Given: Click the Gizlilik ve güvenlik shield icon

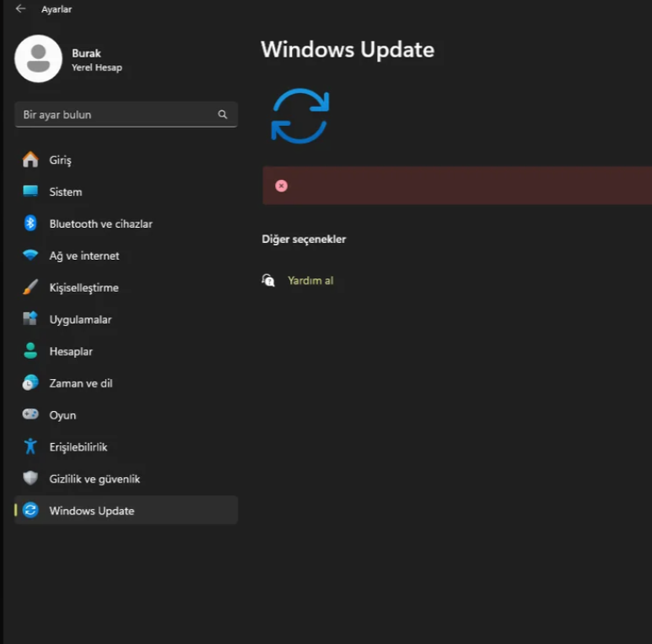Looking at the screenshot, I should click(30, 478).
